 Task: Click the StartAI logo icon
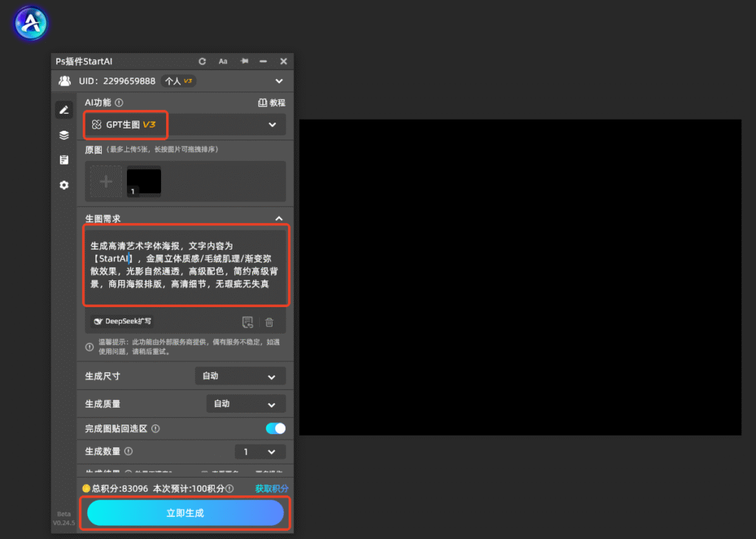point(30,23)
